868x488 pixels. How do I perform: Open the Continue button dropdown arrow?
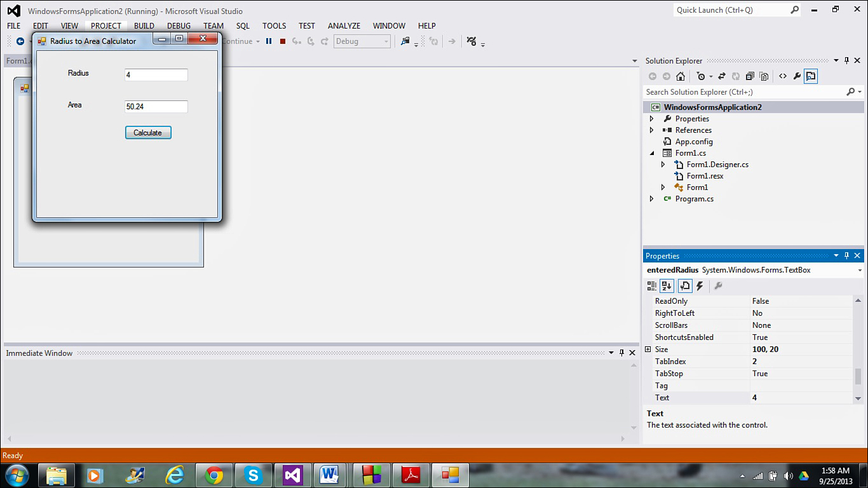click(258, 42)
